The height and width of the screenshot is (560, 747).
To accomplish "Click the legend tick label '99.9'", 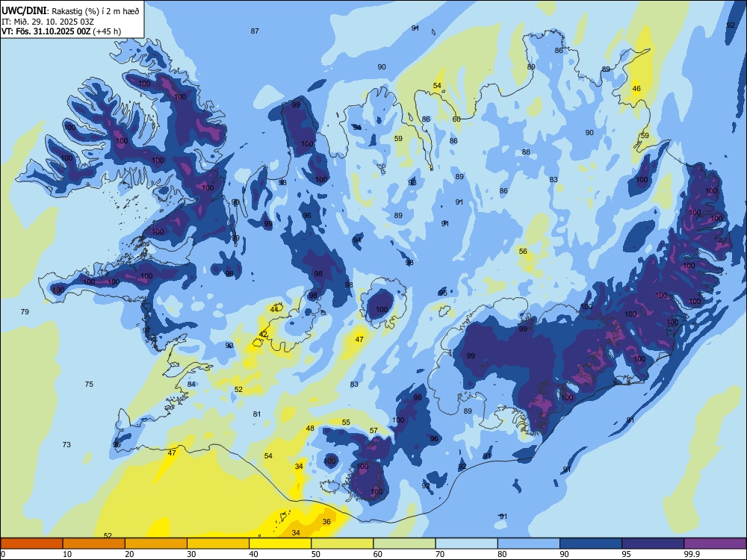I will pyautogui.click(x=691, y=554).
